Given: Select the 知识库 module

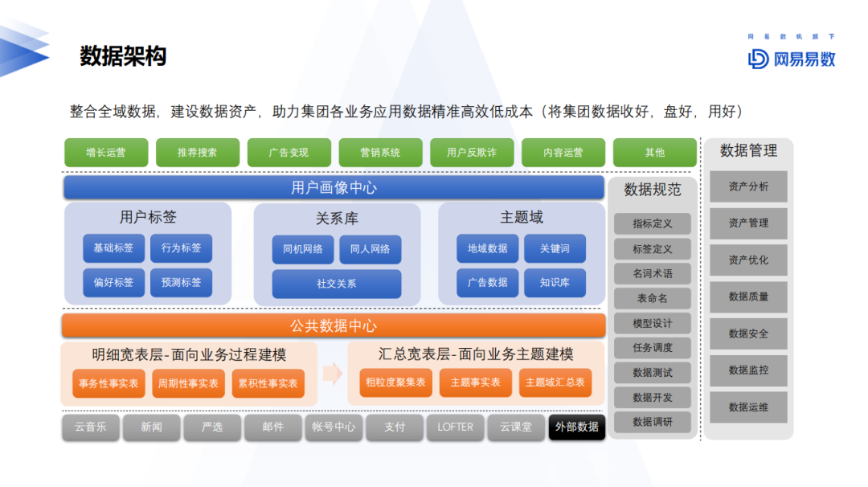Looking at the screenshot, I should point(555,282).
